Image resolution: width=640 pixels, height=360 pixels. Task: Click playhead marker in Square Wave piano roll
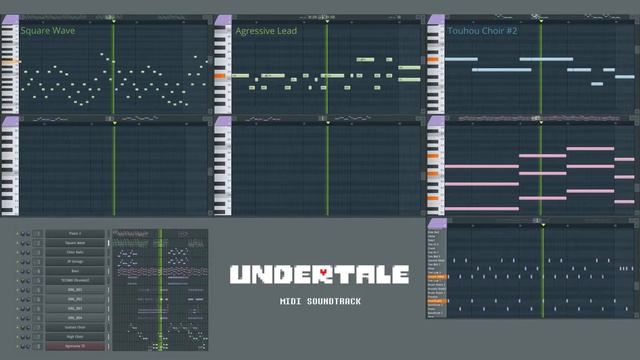point(113,20)
